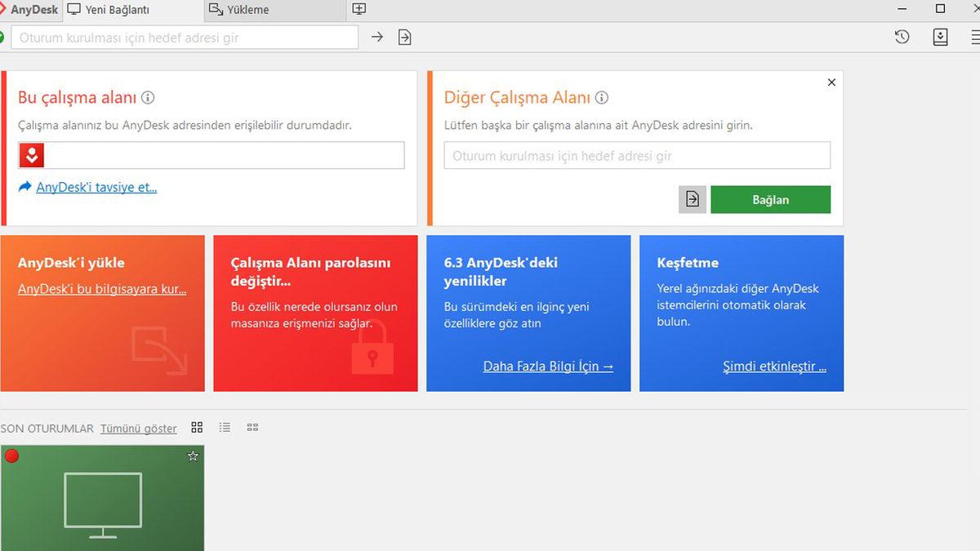Click the AnyDesk'i tavsiye et link
980x551 pixels.
95,187
